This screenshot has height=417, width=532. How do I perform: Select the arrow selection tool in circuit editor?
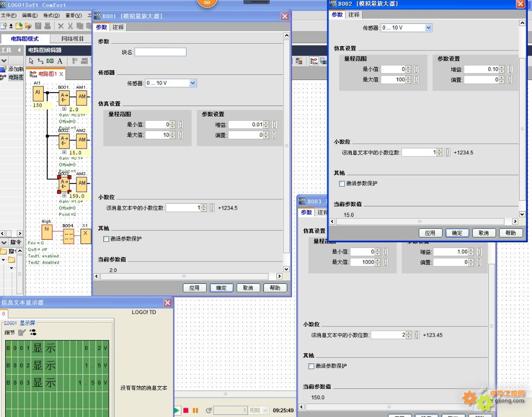[x=31, y=61]
